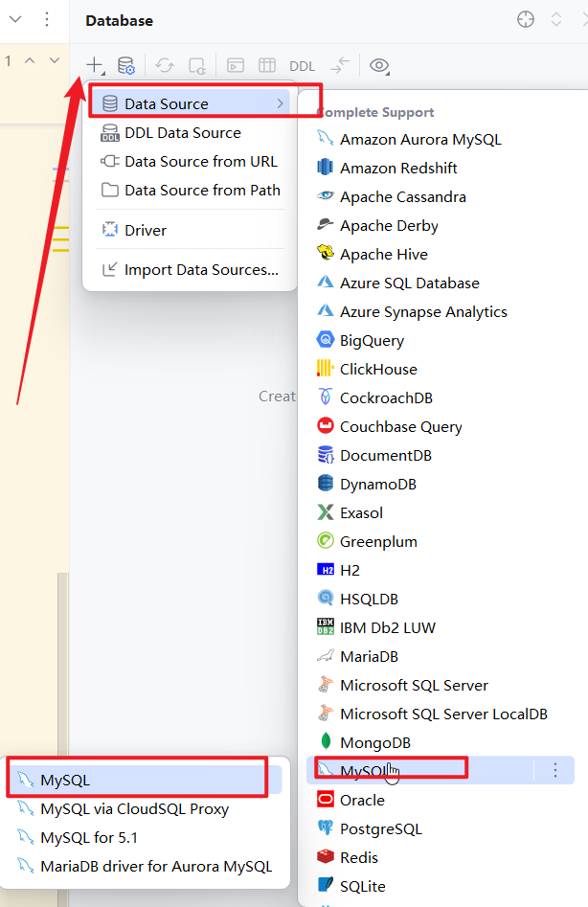Select Data Source from URL

point(191,162)
